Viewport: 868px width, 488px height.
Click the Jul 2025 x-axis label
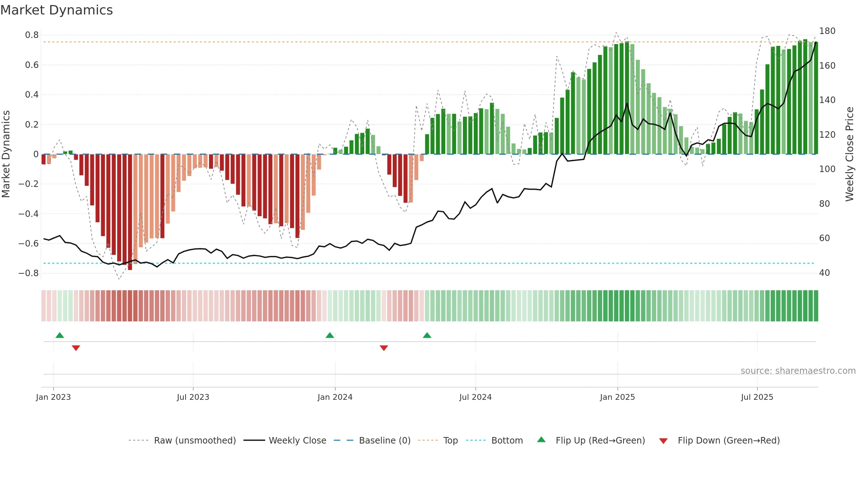click(757, 397)
